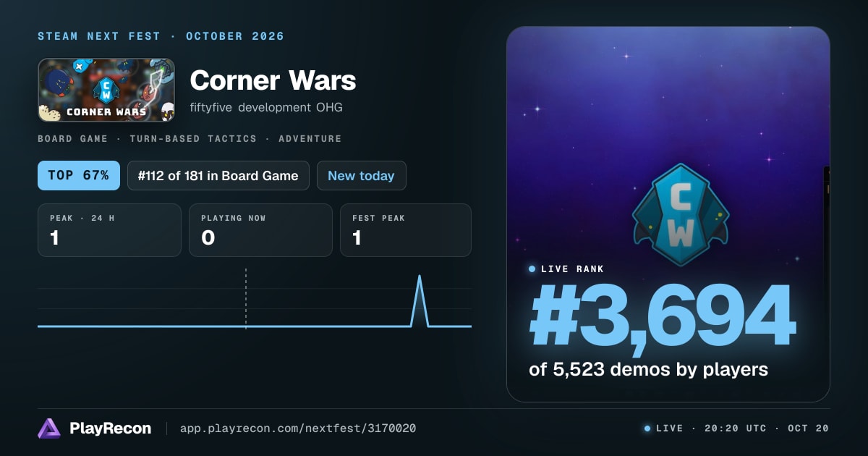Click the PLAYING NOW stat card
The height and width of the screenshot is (456, 868).
(260, 230)
